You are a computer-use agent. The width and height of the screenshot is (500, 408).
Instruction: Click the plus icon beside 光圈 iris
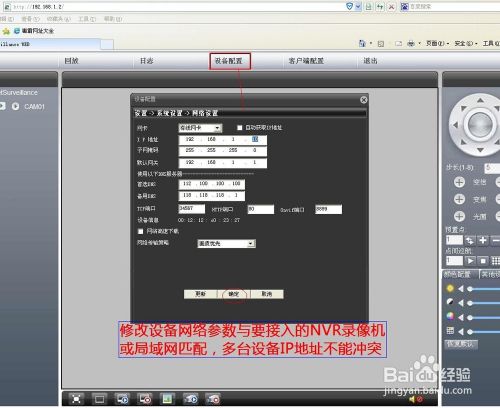459,216
